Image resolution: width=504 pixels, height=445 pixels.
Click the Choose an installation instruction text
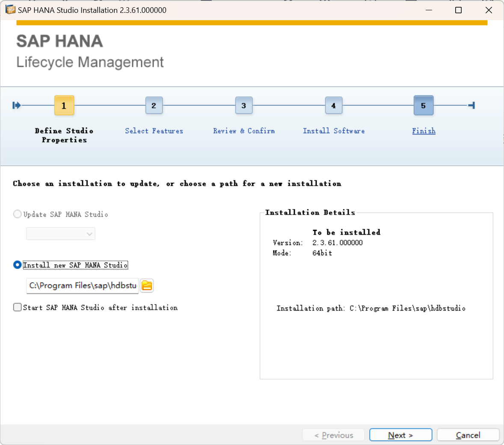(177, 184)
